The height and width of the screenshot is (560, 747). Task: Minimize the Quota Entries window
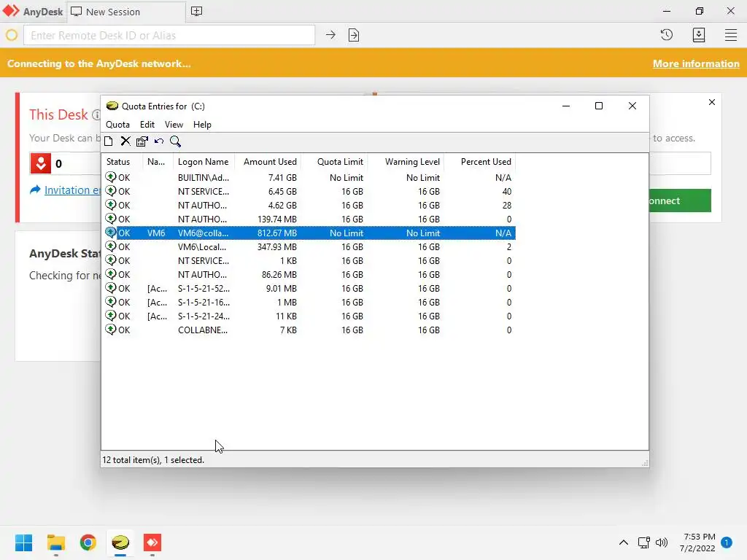566,106
